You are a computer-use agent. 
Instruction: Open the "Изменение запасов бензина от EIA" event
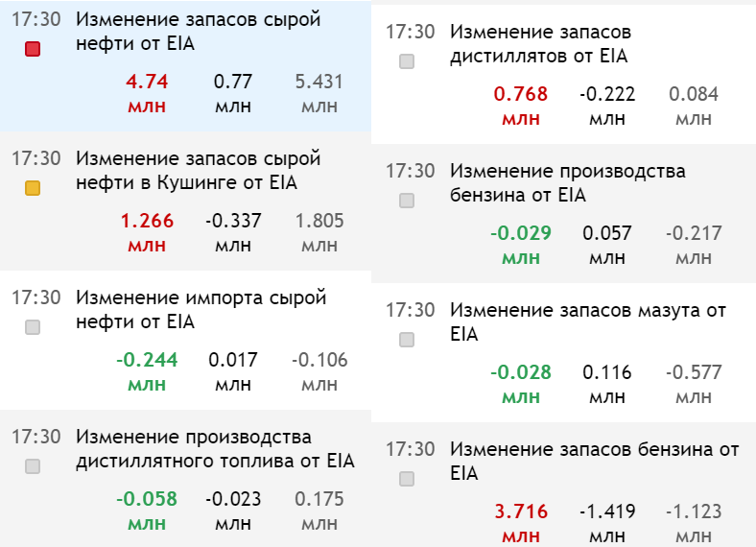(594, 462)
